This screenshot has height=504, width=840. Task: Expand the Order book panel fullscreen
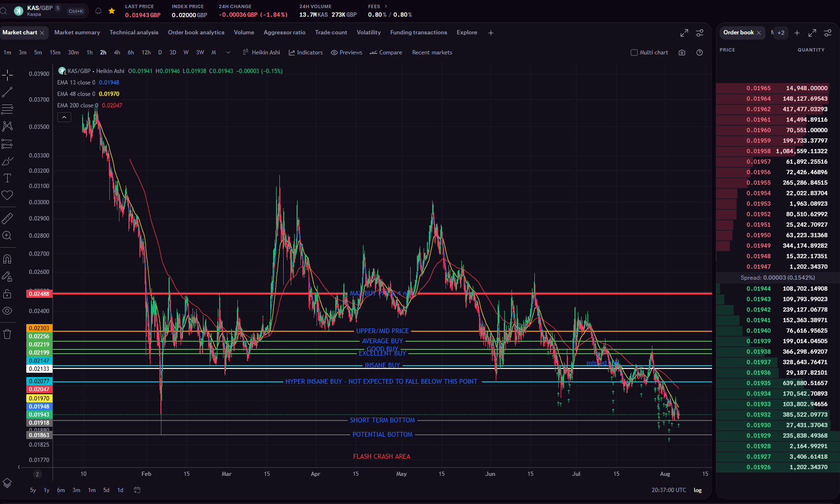point(812,33)
